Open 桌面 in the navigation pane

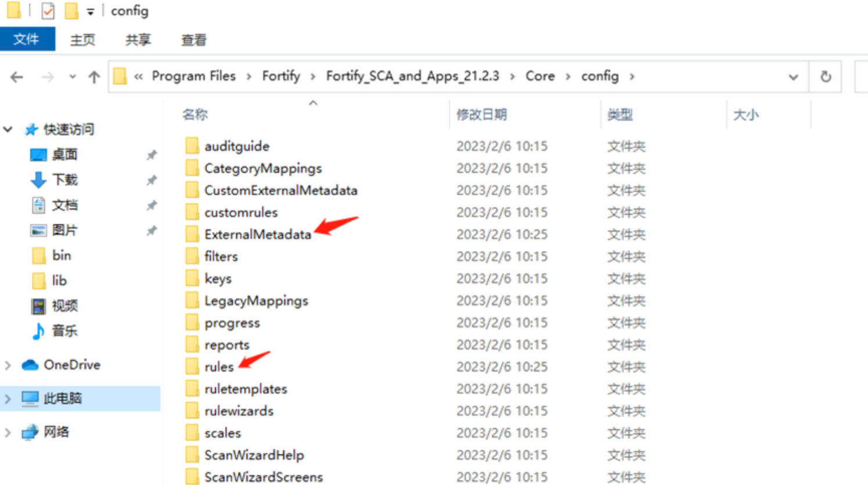pos(64,155)
